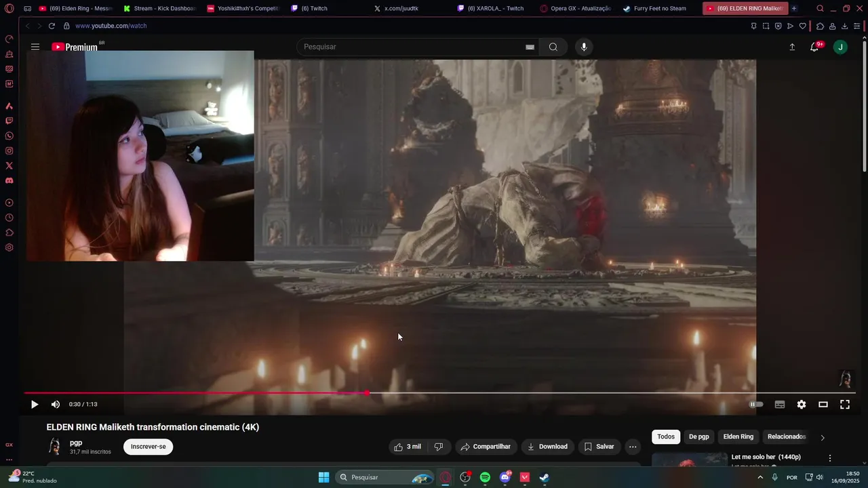Select the Todos filter chip
This screenshot has width=868, height=488.
[666, 436]
